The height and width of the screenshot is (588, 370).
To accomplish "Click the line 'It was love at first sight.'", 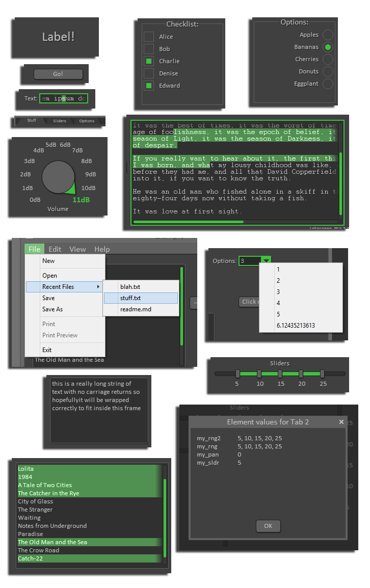I will click(187, 211).
